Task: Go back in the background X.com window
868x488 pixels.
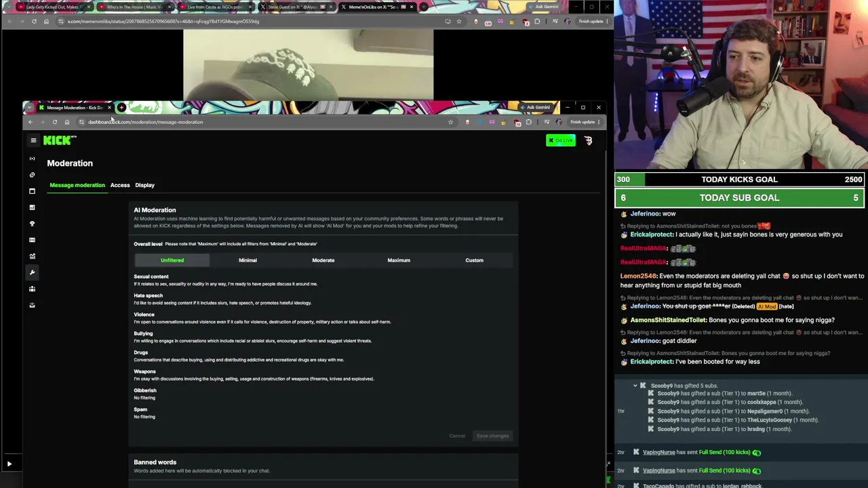Action: coord(9,22)
